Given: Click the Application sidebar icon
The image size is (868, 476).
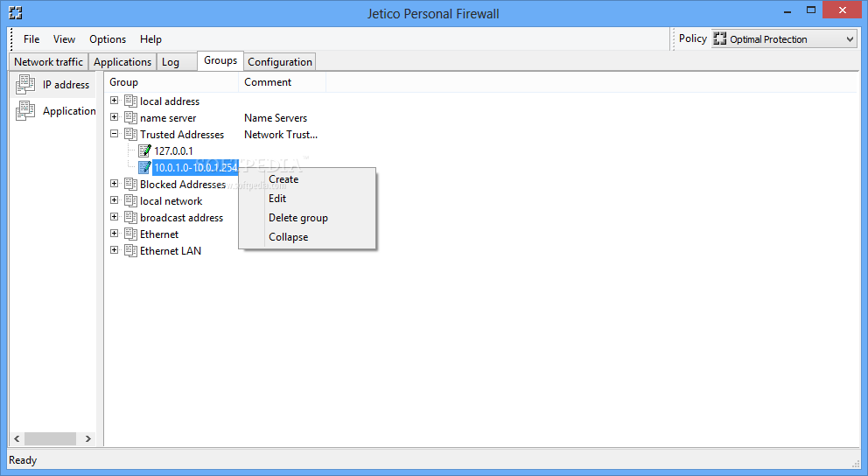Looking at the screenshot, I should tap(25, 111).
